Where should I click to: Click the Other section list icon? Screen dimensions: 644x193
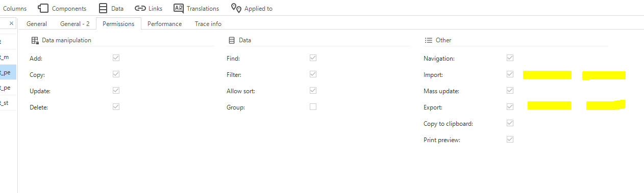click(x=429, y=40)
